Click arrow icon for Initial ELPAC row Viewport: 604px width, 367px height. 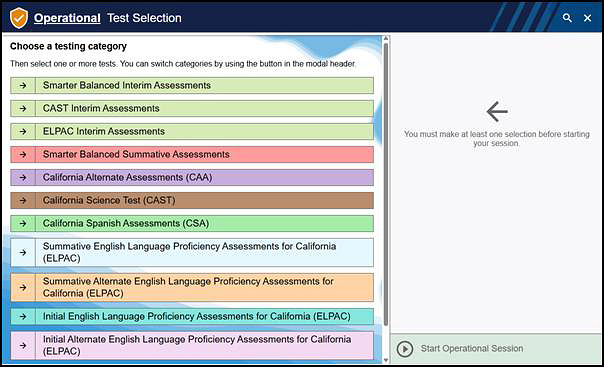click(x=23, y=317)
